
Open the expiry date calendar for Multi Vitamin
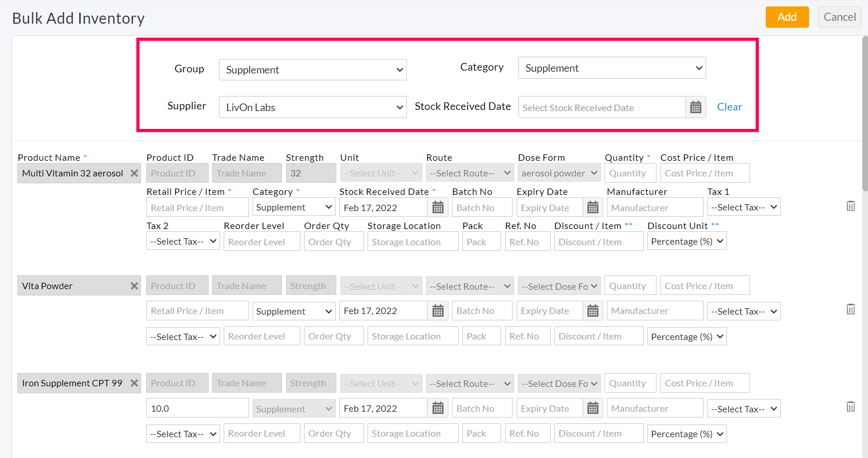pyautogui.click(x=593, y=207)
